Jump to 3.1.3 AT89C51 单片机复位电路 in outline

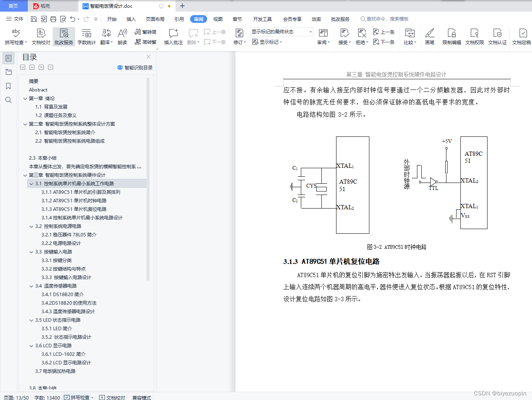(x=74, y=209)
